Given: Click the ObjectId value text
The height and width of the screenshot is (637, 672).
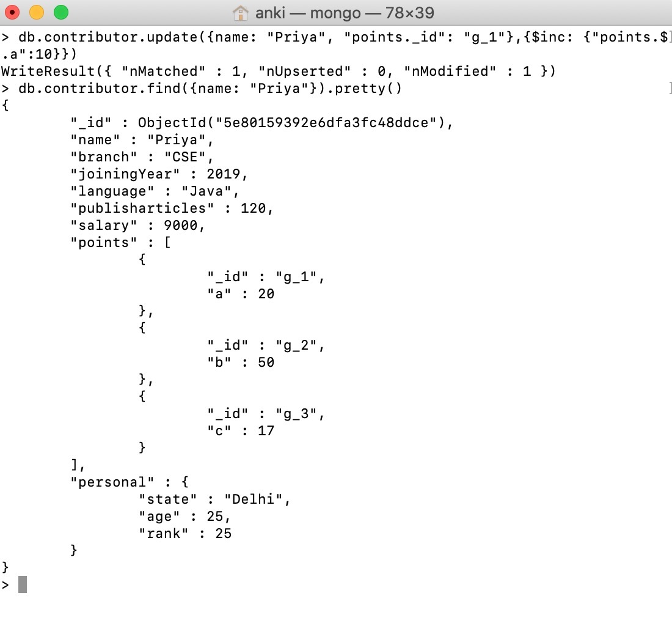Looking at the screenshot, I should click(x=291, y=123).
